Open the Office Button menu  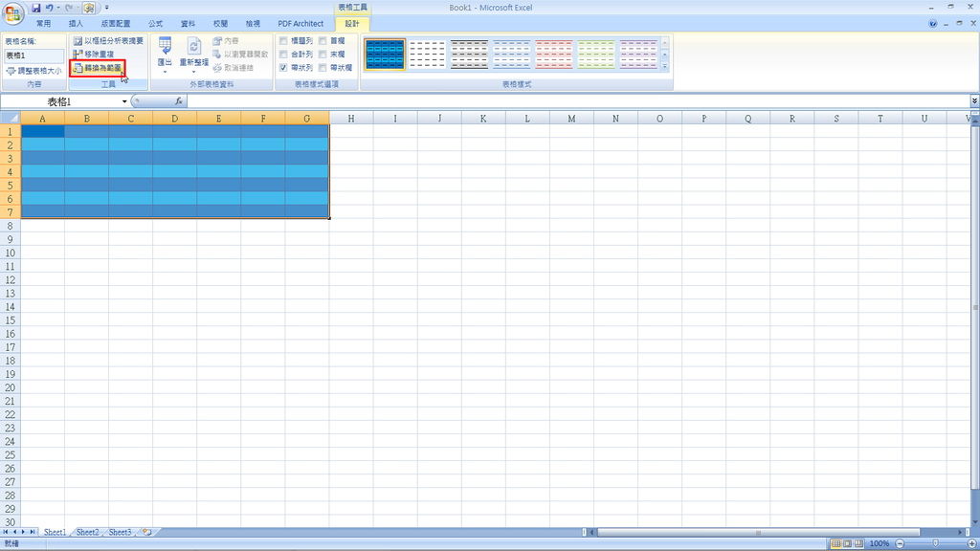pyautogui.click(x=13, y=13)
